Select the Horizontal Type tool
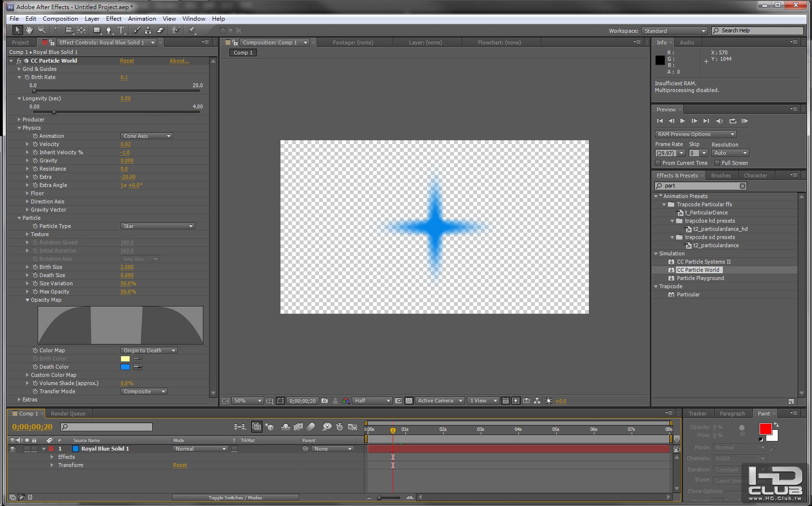The image size is (812, 506). tap(121, 30)
